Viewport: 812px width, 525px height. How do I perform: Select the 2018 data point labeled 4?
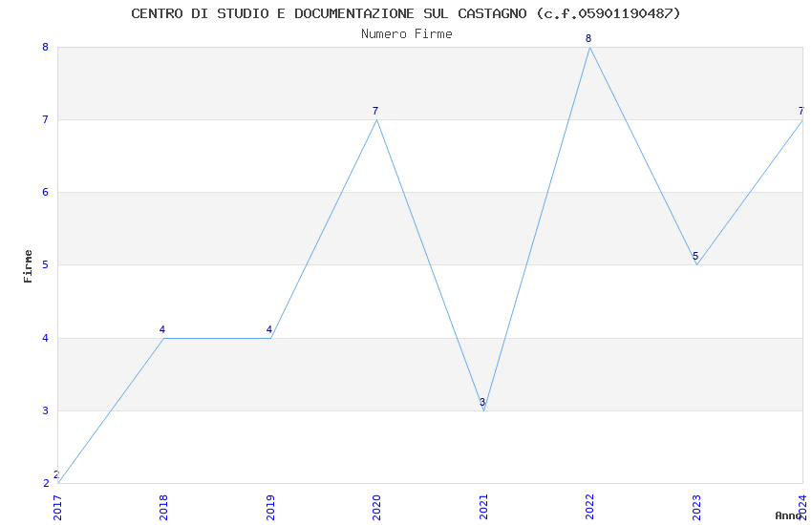(x=163, y=338)
